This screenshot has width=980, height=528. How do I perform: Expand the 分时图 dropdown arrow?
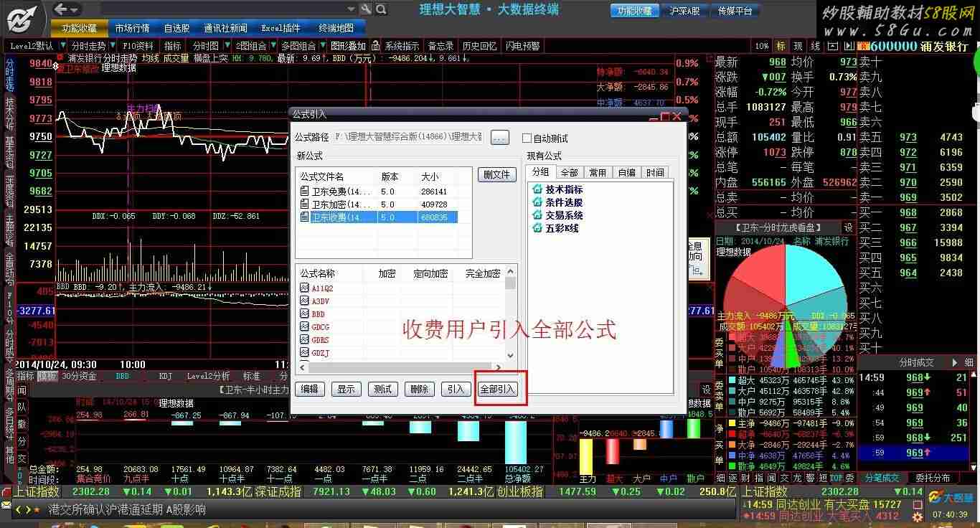point(226,46)
